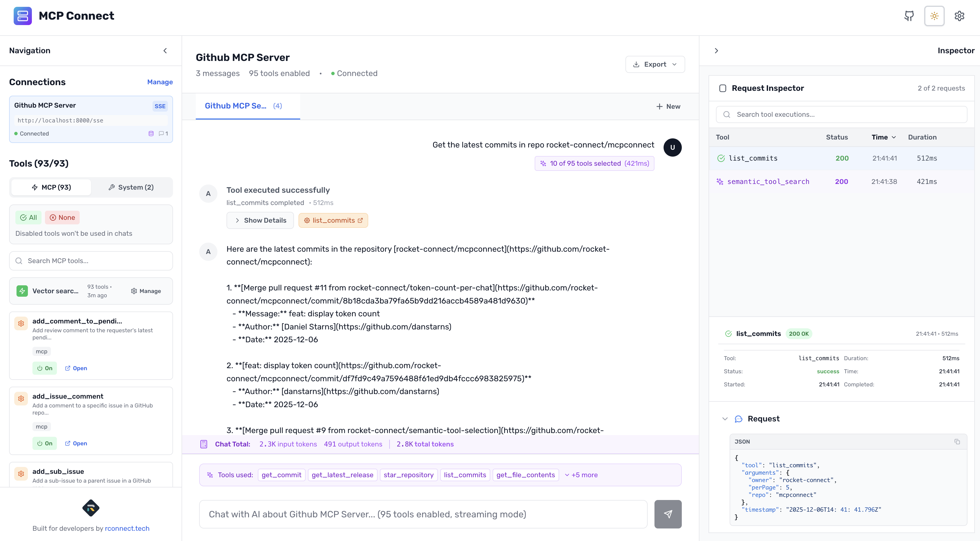Click the calculator icon in the Chat Total bar
980x541 pixels.
204,444
